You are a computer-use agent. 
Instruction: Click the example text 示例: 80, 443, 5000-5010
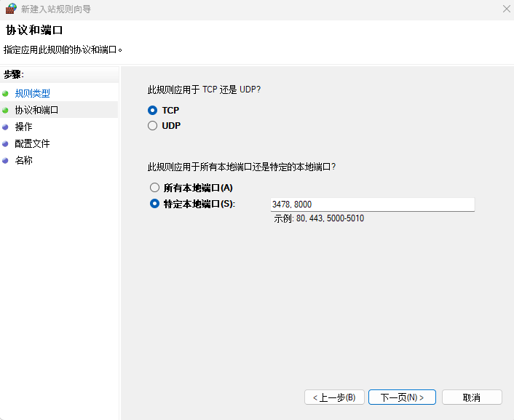pos(319,218)
